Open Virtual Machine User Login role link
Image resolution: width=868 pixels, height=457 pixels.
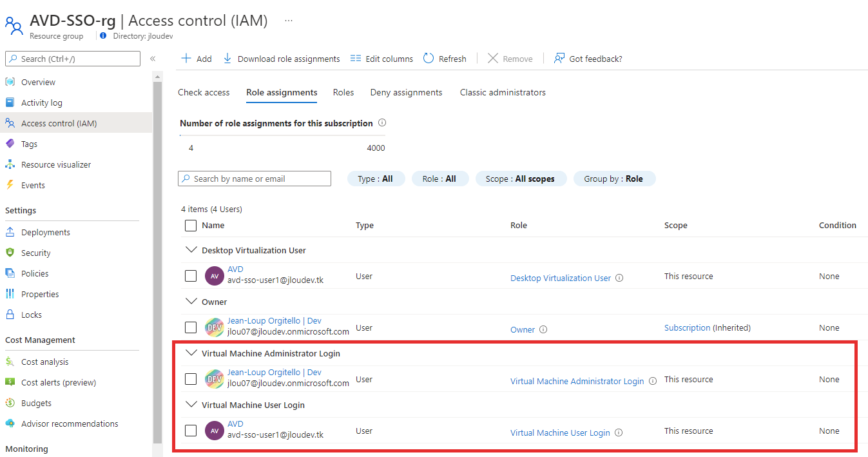[x=560, y=433]
